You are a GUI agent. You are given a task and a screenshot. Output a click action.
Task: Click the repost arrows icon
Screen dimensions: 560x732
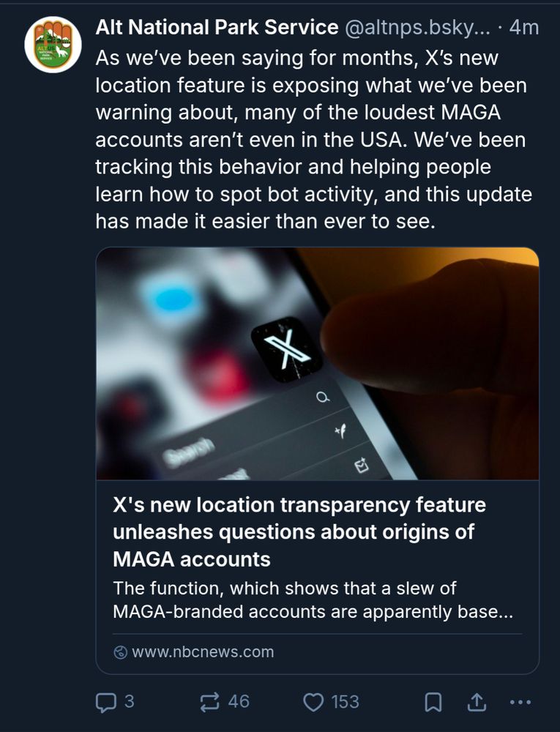(209, 701)
